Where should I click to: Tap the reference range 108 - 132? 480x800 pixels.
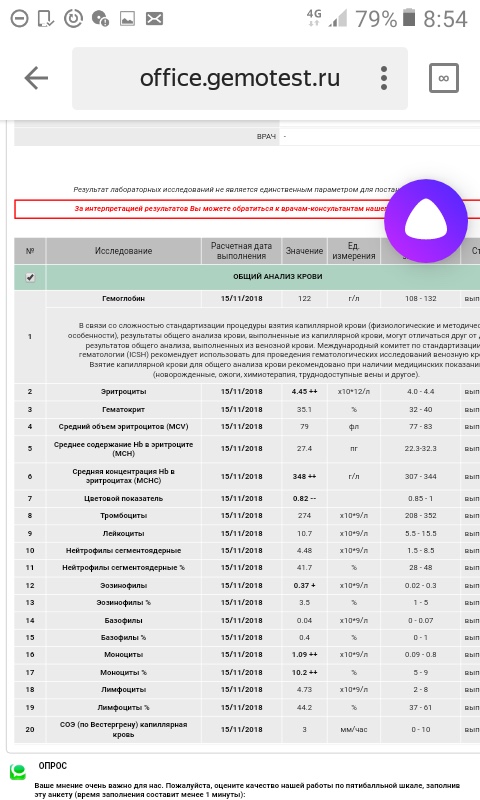(421, 298)
